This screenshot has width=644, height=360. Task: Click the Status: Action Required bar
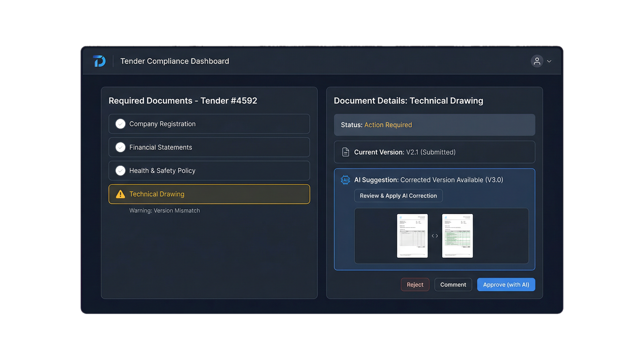tap(434, 125)
